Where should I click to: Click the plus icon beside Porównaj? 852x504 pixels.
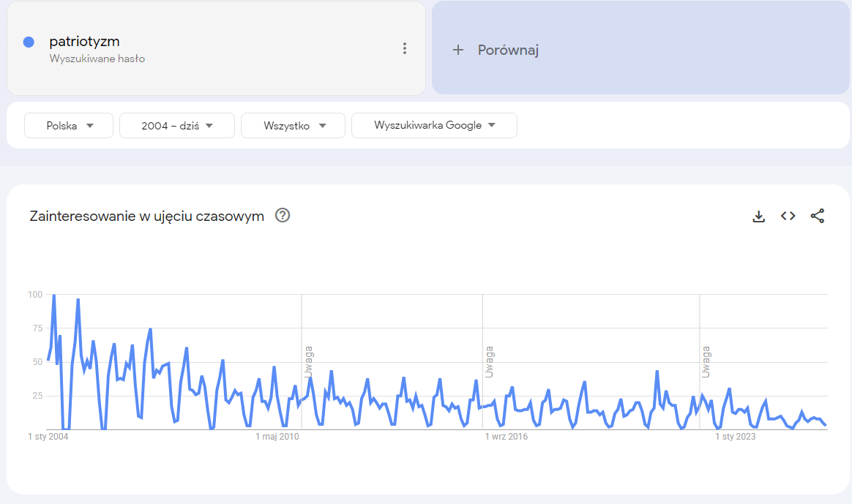458,50
